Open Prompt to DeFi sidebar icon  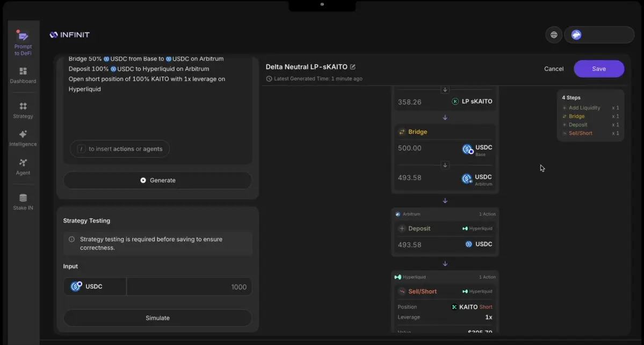pos(23,38)
